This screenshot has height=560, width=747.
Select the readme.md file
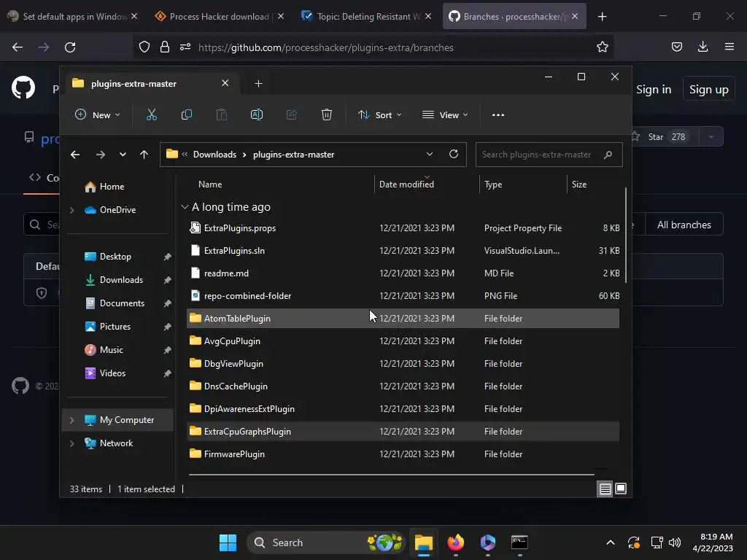coord(226,273)
